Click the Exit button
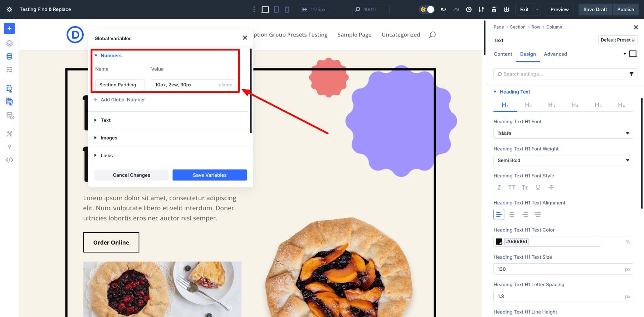 (524, 9)
